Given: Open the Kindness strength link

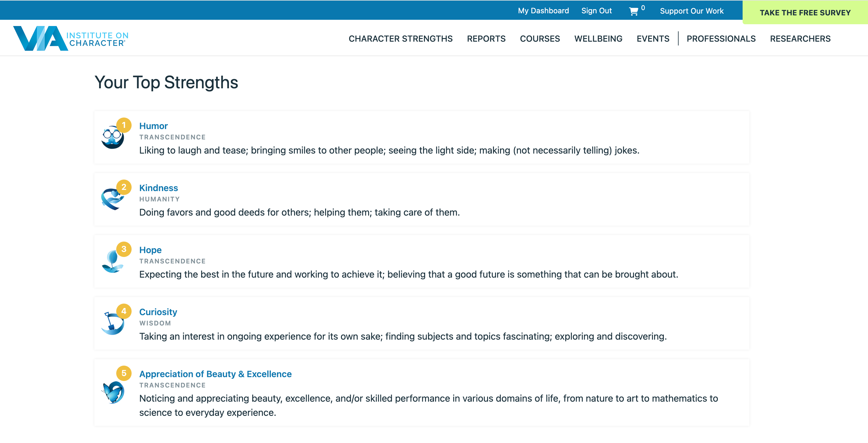Looking at the screenshot, I should [x=158, y=188].
